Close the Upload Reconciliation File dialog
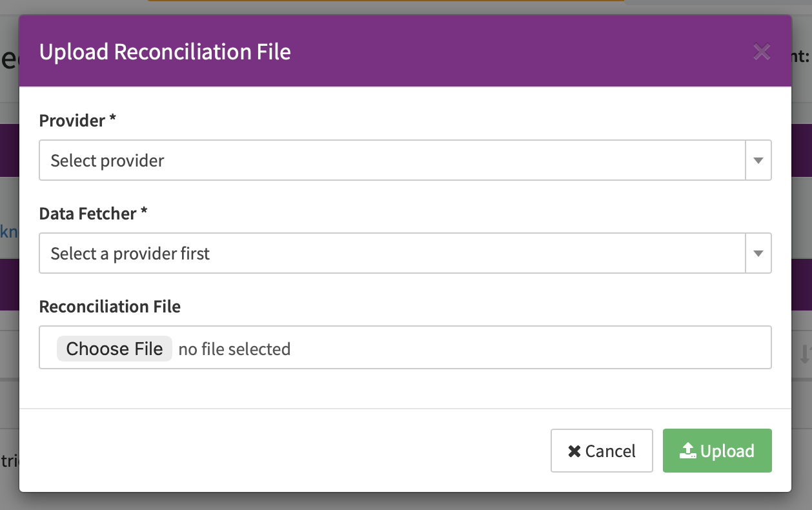812x510 pixels. point(762,52)
